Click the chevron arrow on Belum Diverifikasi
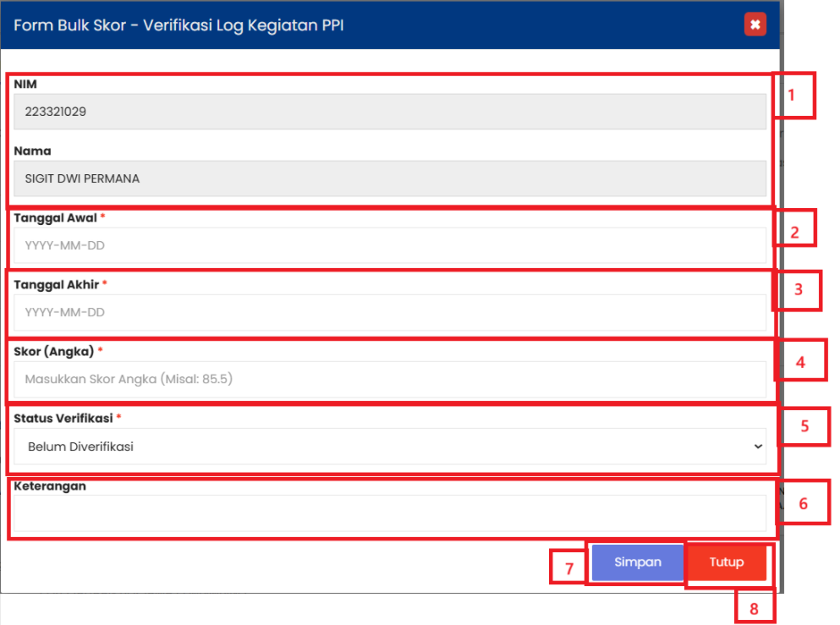Viewport: 840px width, 625px height. (x=757, y=447)
